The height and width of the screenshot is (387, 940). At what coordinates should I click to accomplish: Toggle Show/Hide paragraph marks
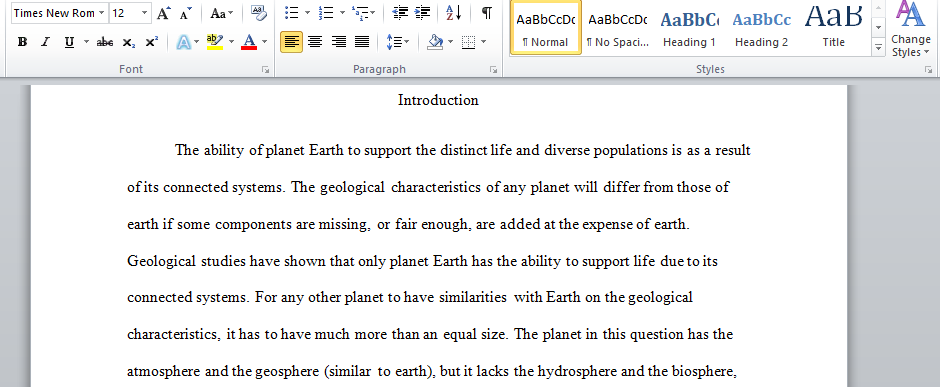point(487,13)
